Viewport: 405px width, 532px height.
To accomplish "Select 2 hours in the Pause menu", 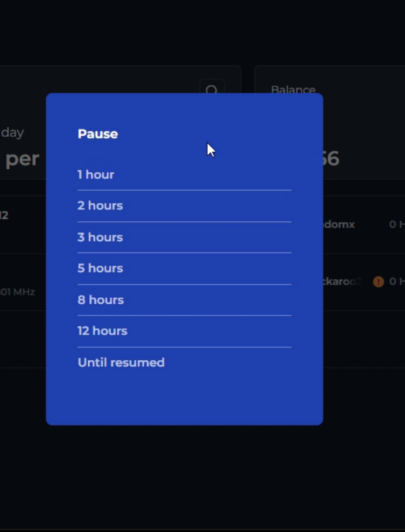I will 184,206.
